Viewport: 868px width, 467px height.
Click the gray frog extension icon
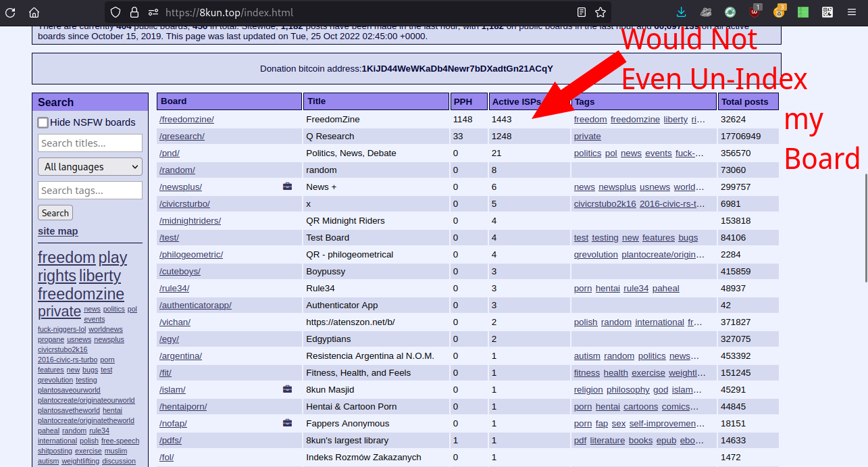point(705,12)
